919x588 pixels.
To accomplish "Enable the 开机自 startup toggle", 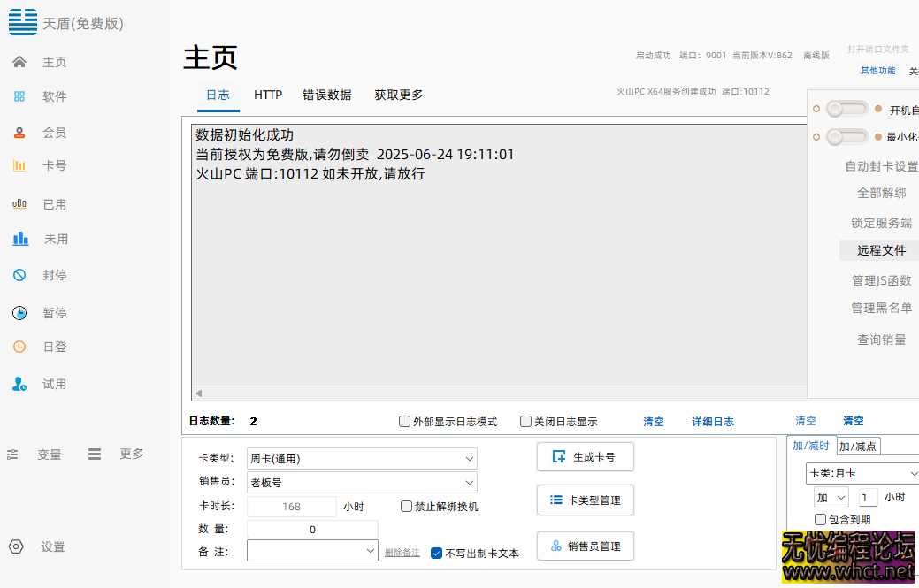I will [x=846, y=108].
